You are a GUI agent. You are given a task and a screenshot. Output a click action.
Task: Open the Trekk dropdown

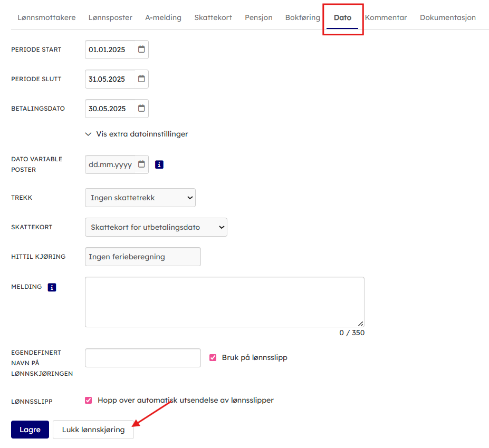pos(140,198)
